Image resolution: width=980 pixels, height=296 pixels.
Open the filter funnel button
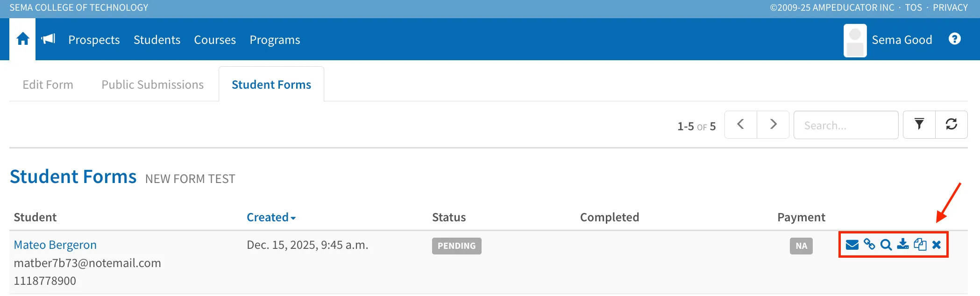point(919,125)
